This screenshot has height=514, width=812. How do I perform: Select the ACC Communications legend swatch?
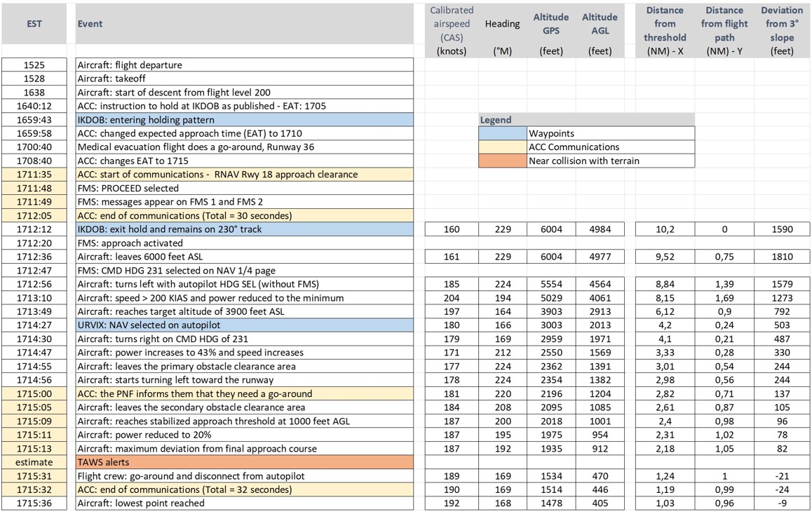(502, 147)
